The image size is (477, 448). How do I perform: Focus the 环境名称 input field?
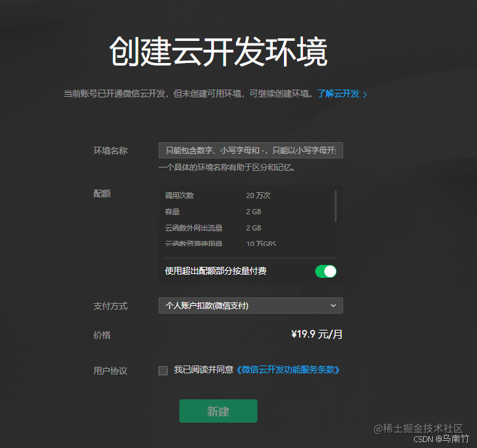(x=251, y=151)
